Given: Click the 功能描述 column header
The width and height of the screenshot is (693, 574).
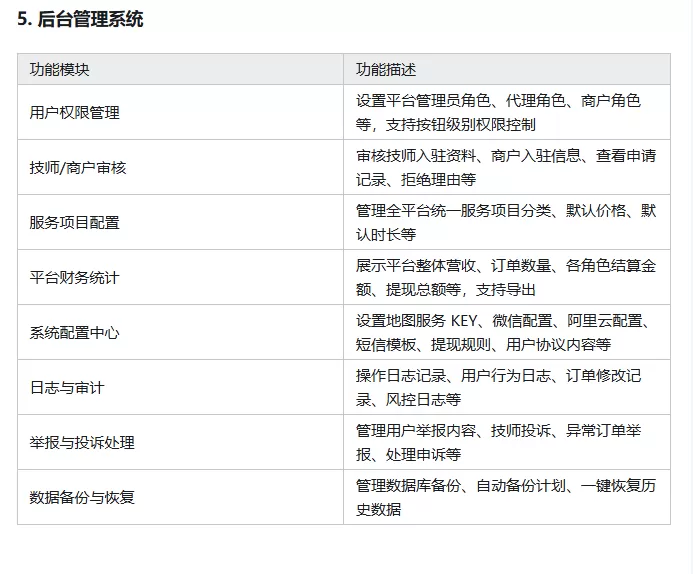Looking at the screenshot, I should pyautogui.click(x=386, y=69).
